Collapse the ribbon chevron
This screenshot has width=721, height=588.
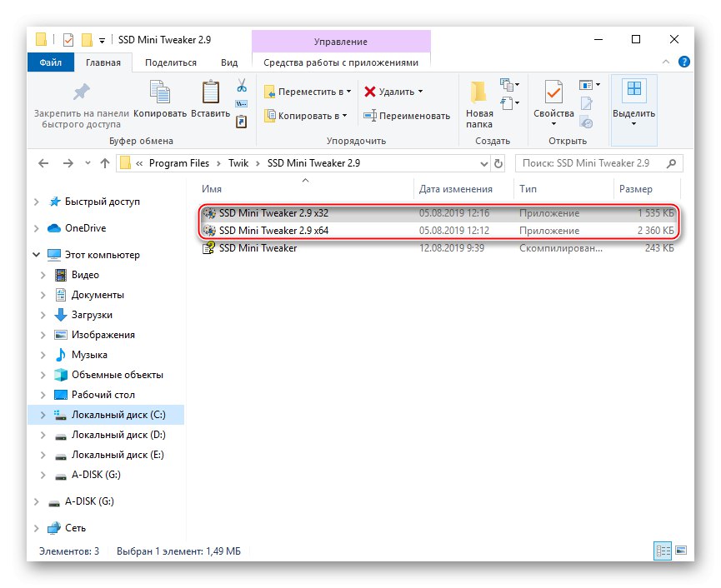click(665, 62)
